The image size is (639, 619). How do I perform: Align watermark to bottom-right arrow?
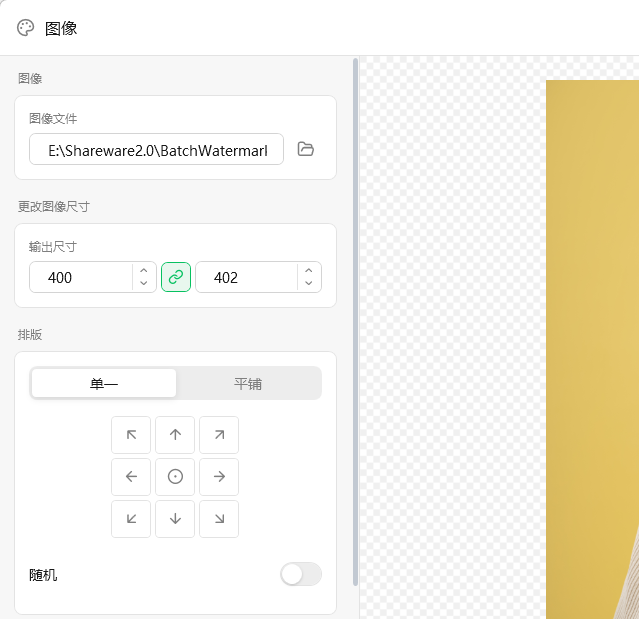coord(219,519)
